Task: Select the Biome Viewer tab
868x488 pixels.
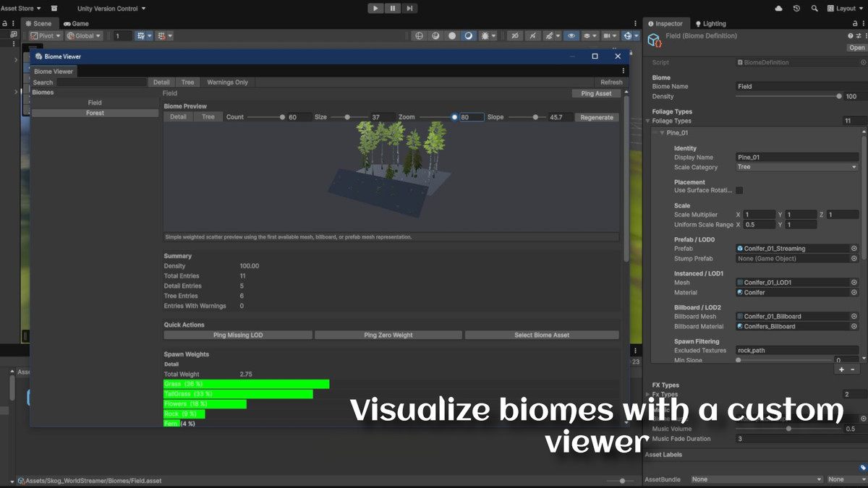Action: 54,72
